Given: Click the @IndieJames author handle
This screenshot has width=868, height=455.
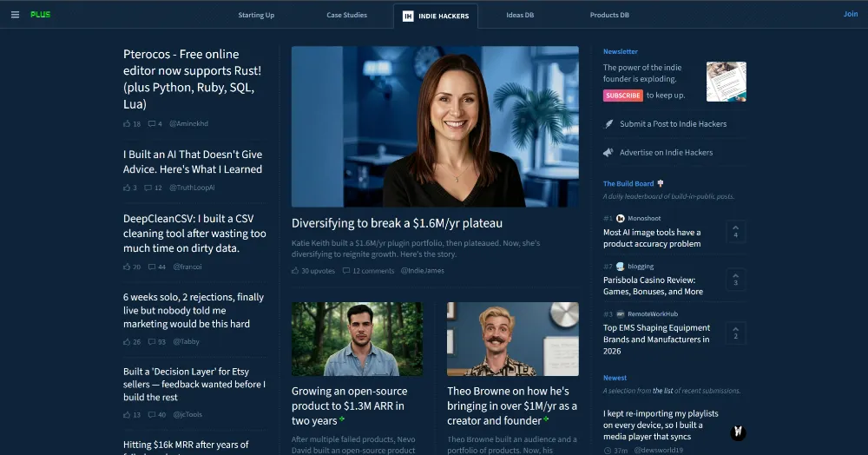Looking at the screenshot, I should 423,271.
